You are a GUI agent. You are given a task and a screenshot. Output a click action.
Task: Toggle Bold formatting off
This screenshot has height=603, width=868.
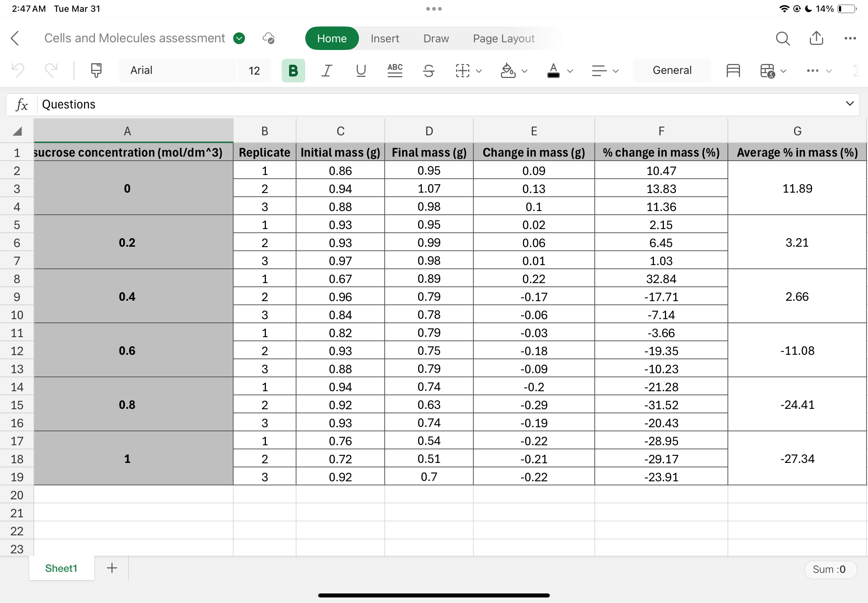pyautogui.click(x=293, y=70)
